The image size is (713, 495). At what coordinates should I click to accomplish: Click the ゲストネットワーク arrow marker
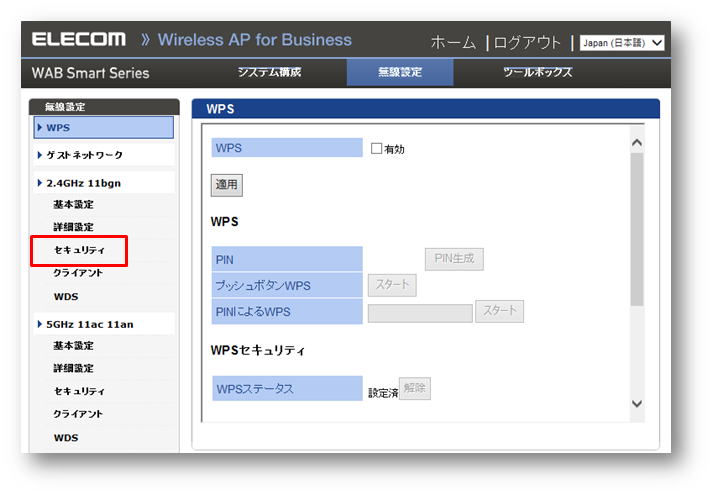point(40,155)
